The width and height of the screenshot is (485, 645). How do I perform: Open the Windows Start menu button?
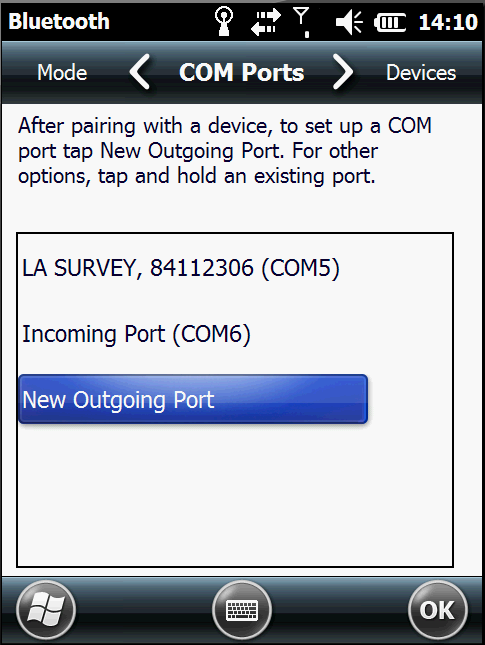[x=46, y=610]
